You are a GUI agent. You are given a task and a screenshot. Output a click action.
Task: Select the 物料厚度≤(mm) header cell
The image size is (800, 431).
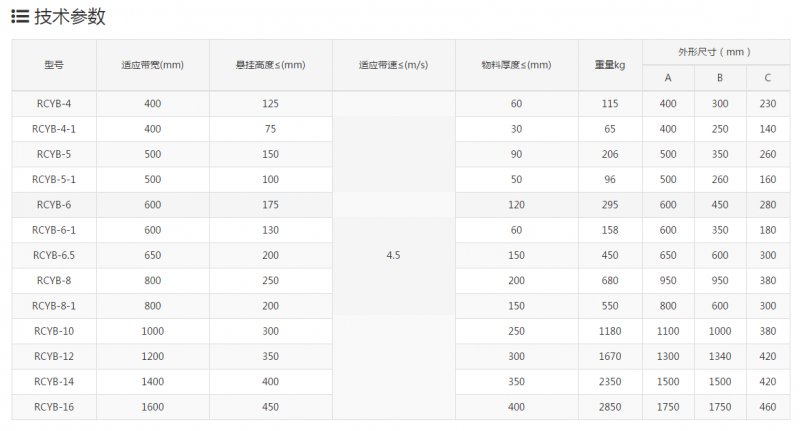516,65
